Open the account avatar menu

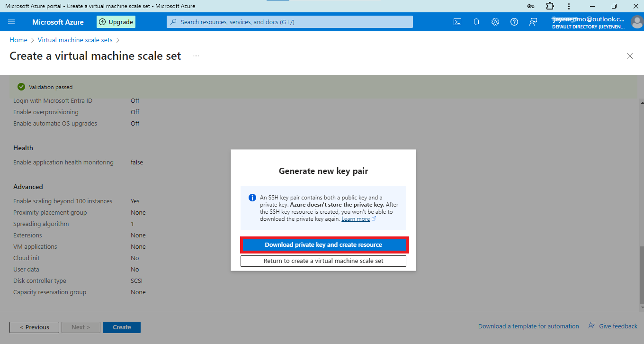pyautogui.click(x=637, y=22)
